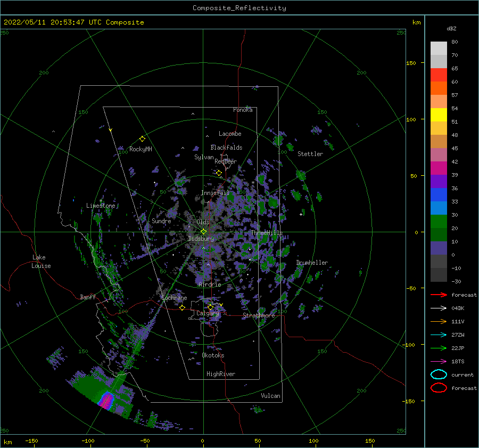
Task: Click the Blackfalds label
Action: [x=226, y=148]
